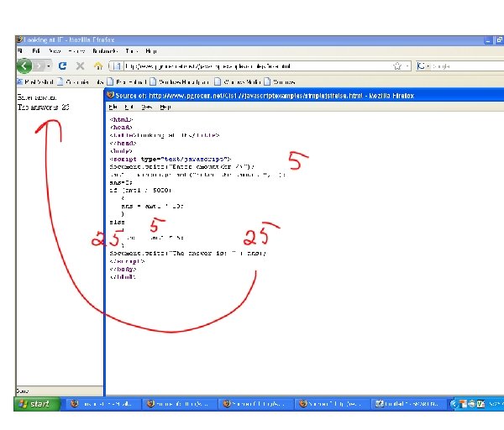Open File menu in main Firefox window
The height and width of the screenshot is (430, 504).
click(20, 50)
